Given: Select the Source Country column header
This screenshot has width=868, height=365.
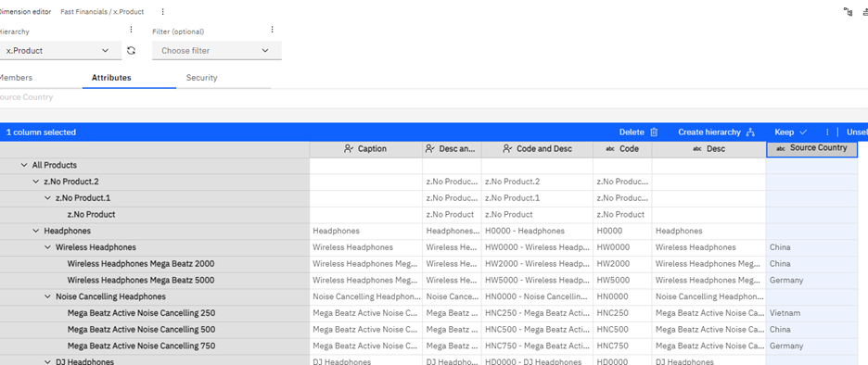Looking at the screenshot, I should click(x=811, y=149).
